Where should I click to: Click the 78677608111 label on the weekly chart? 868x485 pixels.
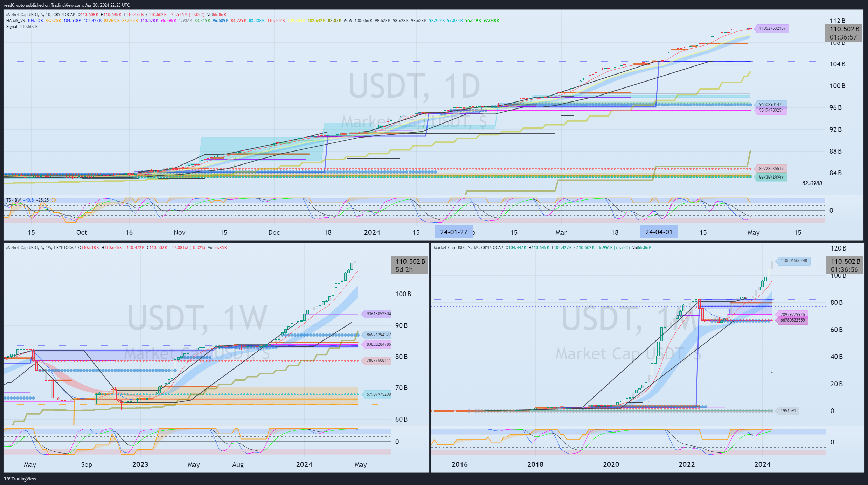377,360
